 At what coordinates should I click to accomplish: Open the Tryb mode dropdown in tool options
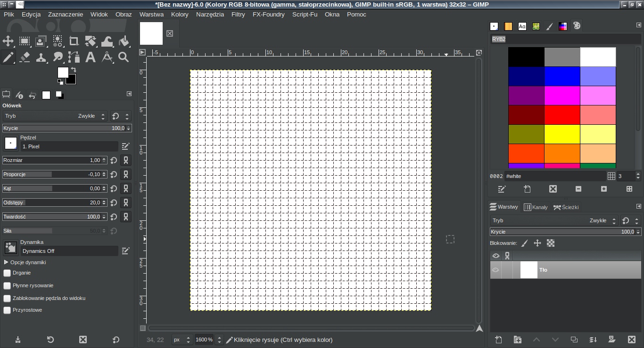pyautogui.click(x=55, y=116)
